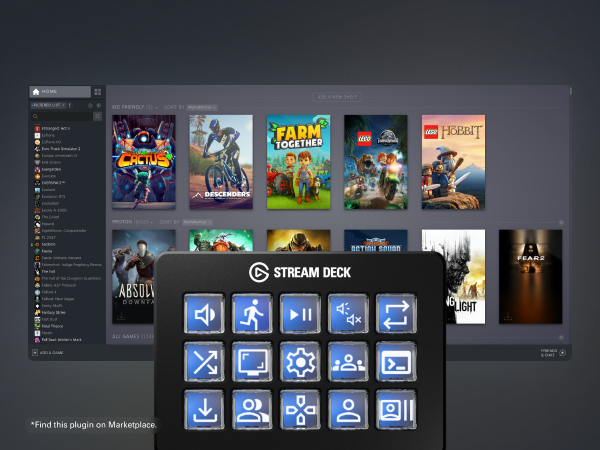The height and width of the screenshot is (450, 600).
Task: Open Descenders game cover
Action: (x=221, y=162)
